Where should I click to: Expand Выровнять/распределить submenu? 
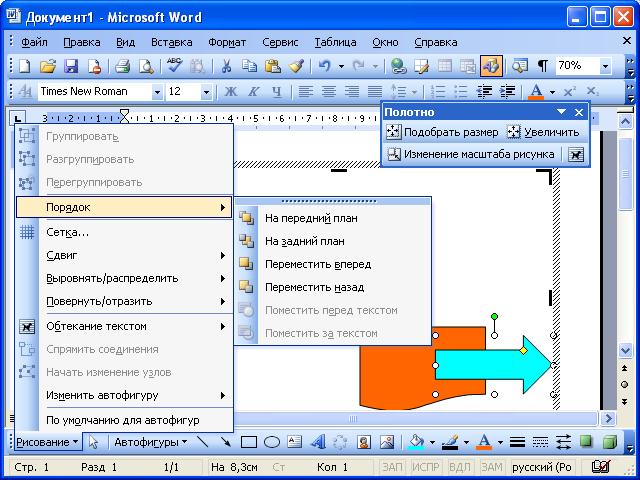pos(124,278)
